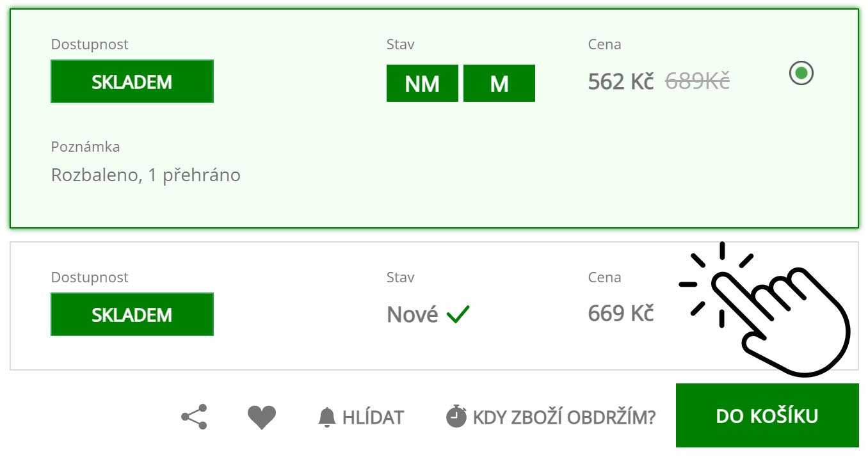Click the NM condition badge
This screenshot has height=457, width=868.
[422, 83]
